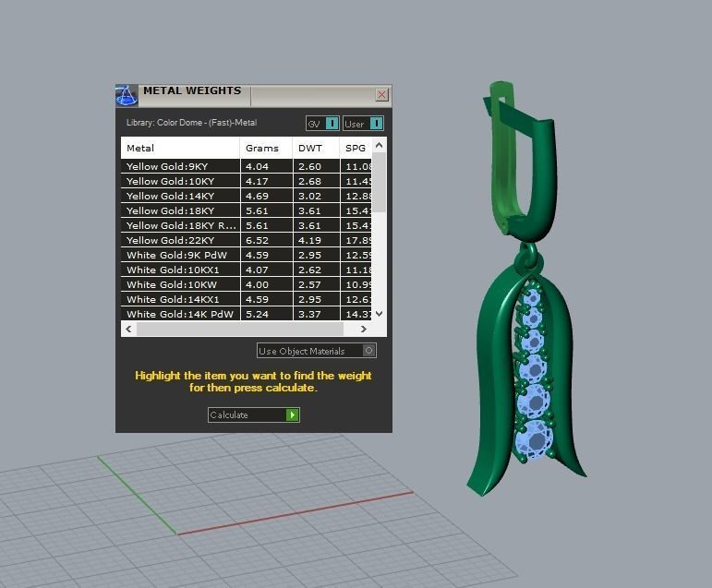
Task: Click the green Calculate play arrow
Action: click(x=292, y=415)
